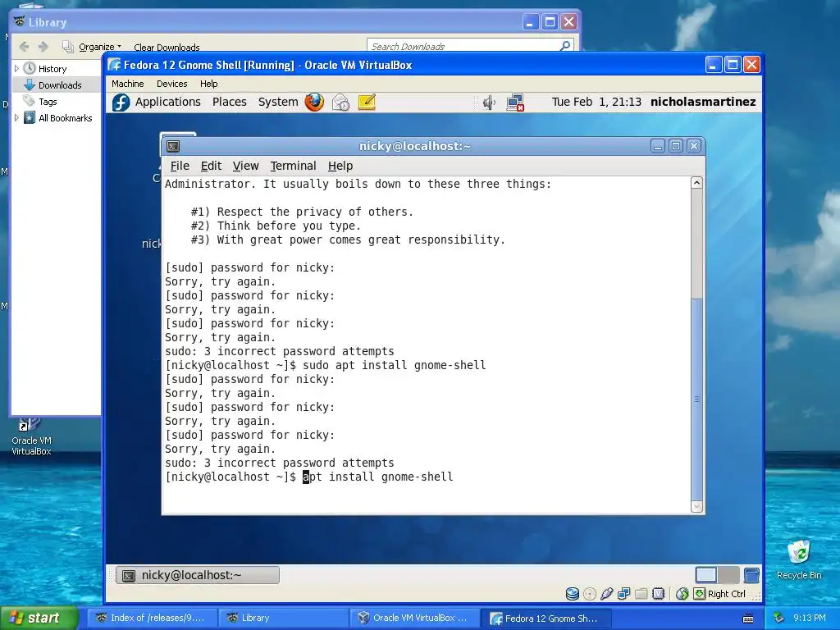840x630 pixels.
Task: Open Recycle Bin on the Windows desktop
Action: click(799, 559)
